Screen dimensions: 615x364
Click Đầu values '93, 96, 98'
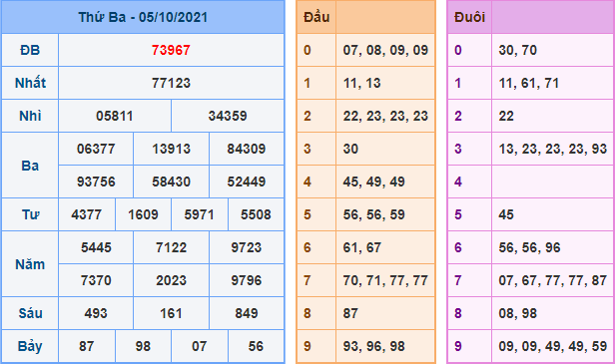[x=373, y=346]
